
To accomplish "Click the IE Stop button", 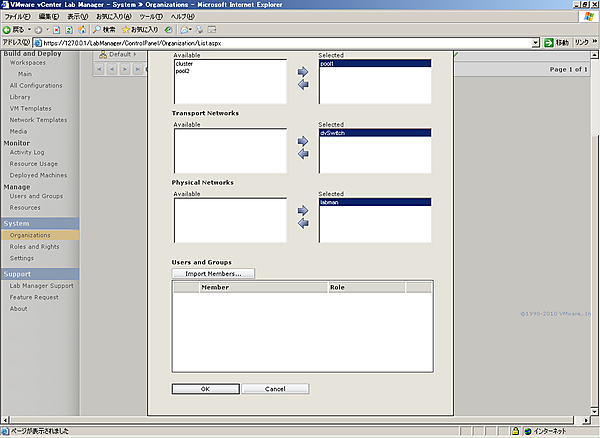I will coord(57,30).
